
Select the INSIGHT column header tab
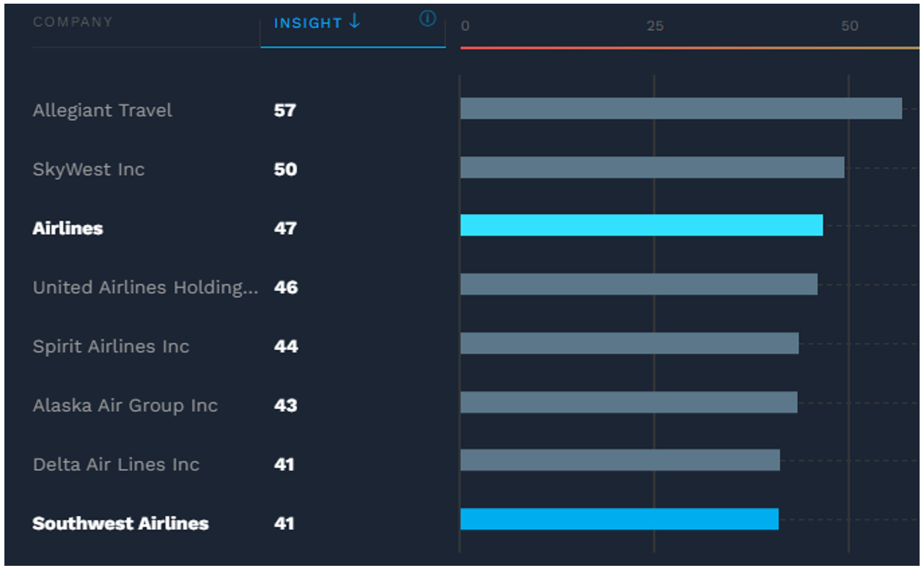(308, 23)
